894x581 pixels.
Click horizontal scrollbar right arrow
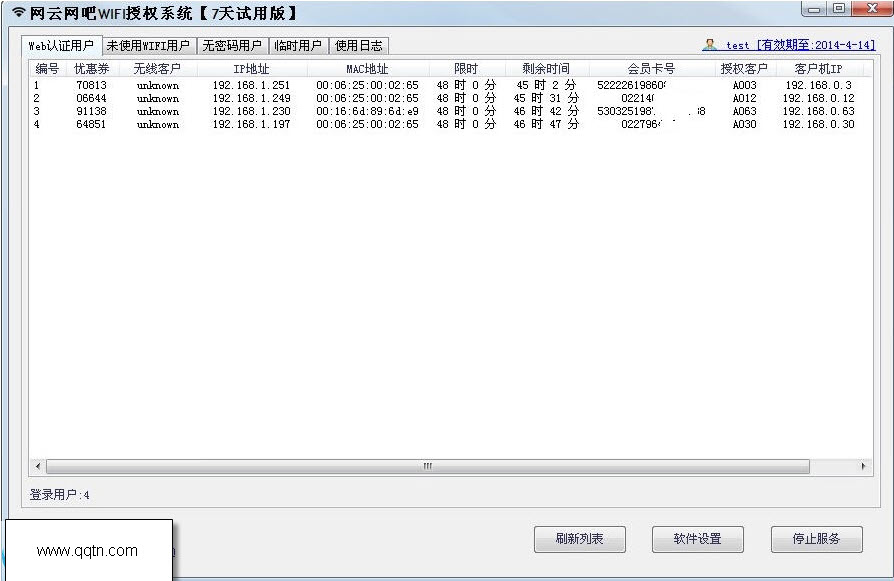863,466
